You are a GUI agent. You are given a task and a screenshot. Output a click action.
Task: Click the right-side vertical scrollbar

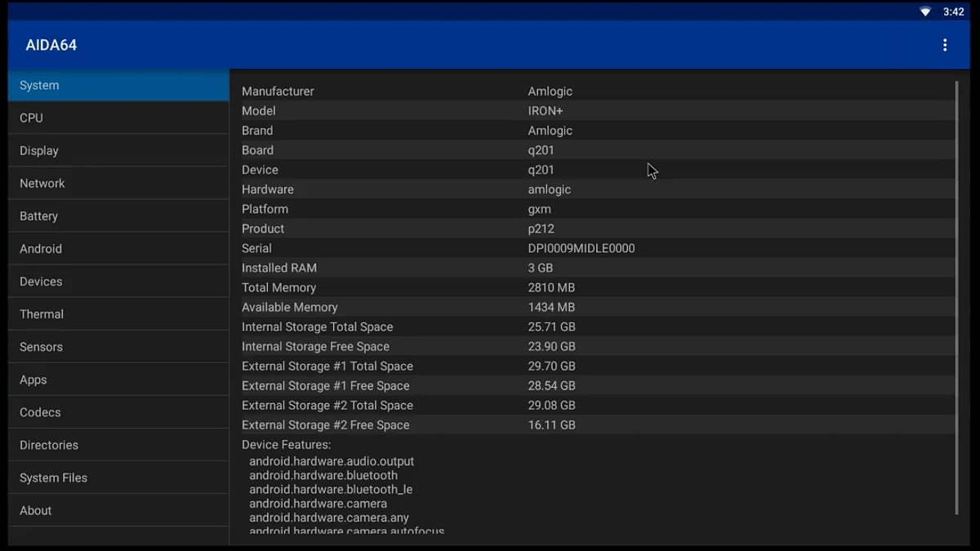coord(956,298)
